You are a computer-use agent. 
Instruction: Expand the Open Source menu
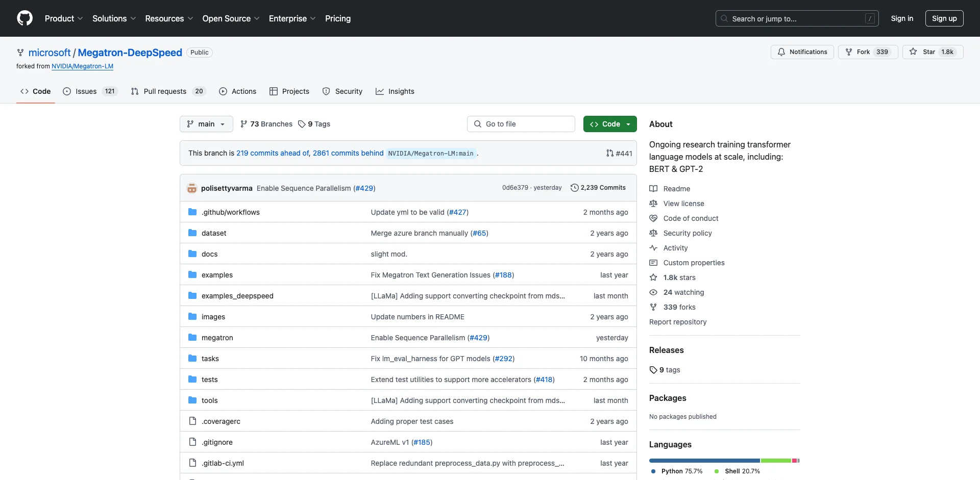coord(231,18)
